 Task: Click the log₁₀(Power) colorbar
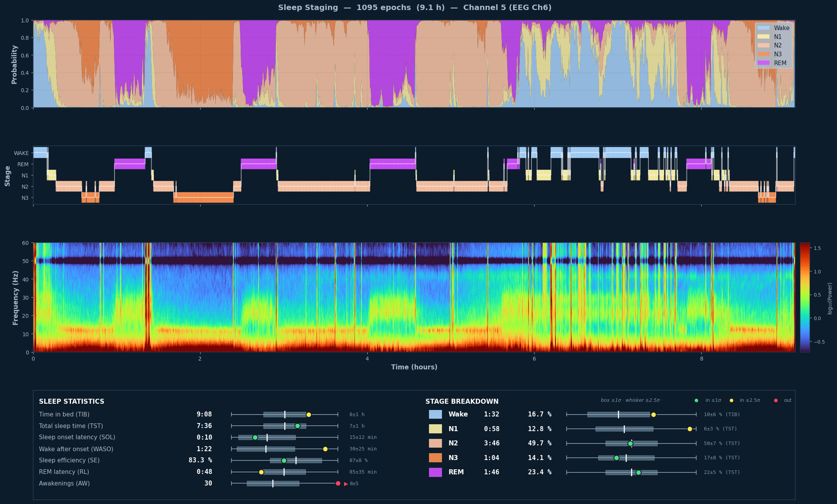805,297
